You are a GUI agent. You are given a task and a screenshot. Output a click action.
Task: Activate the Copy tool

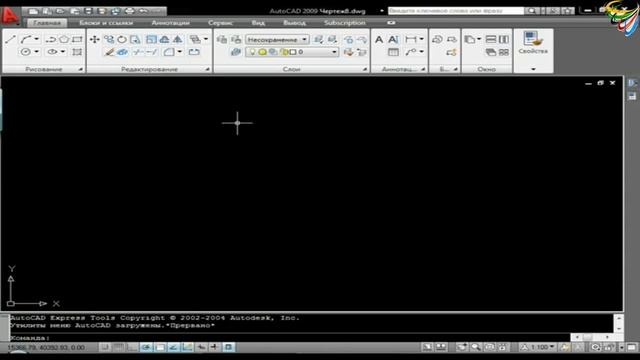click(x=109, y=40)
